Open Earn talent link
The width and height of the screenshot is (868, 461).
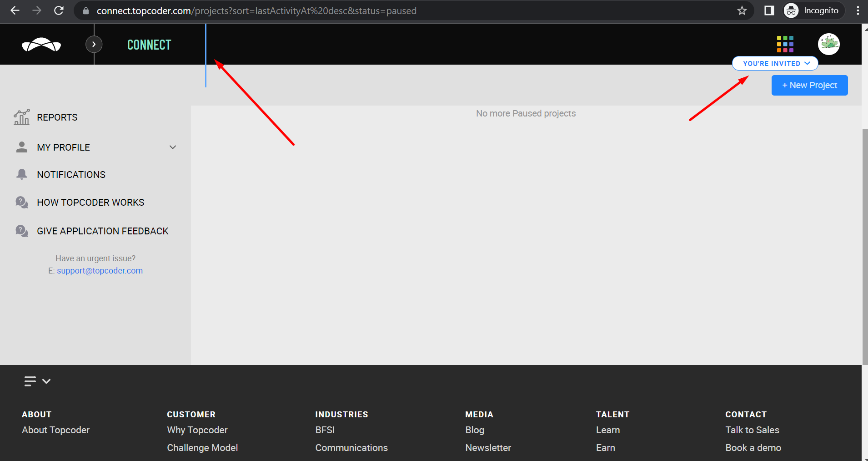[606, 448]
